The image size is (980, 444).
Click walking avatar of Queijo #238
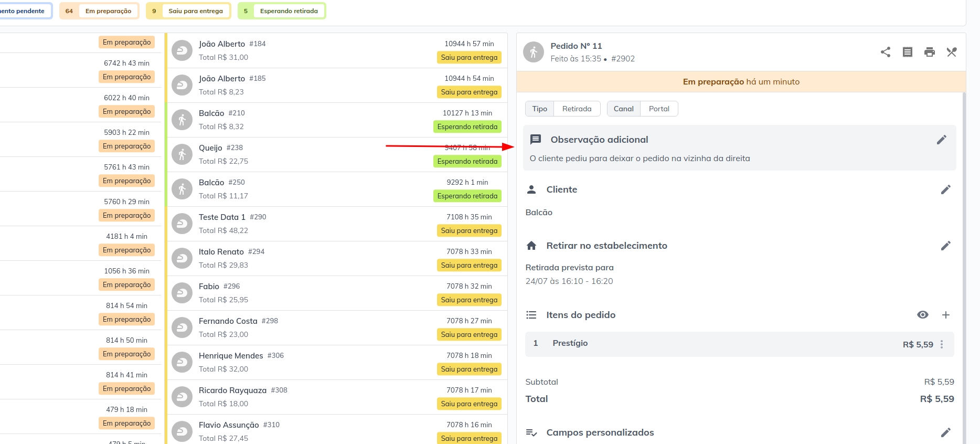click(182, 154)
